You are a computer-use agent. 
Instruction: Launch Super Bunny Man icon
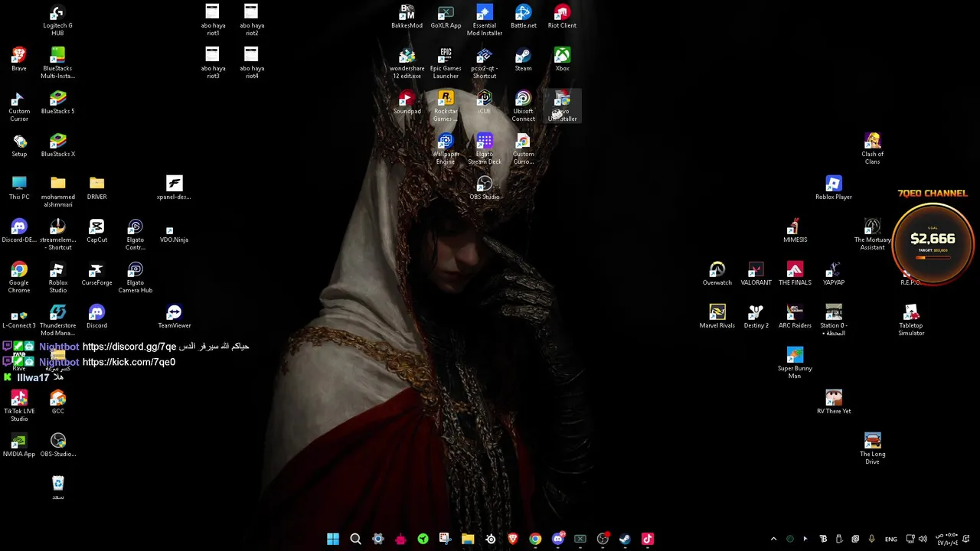[795, 364]
